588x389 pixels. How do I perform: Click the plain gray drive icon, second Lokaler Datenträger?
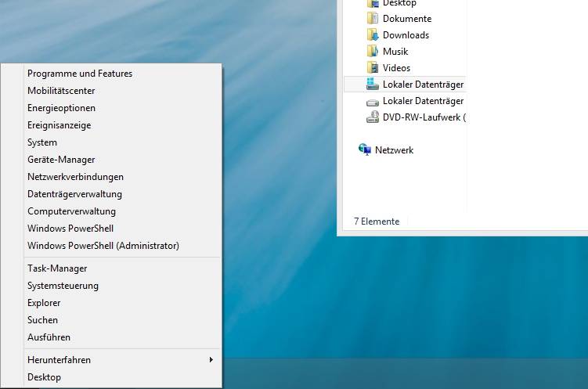(x=373, y=102)
